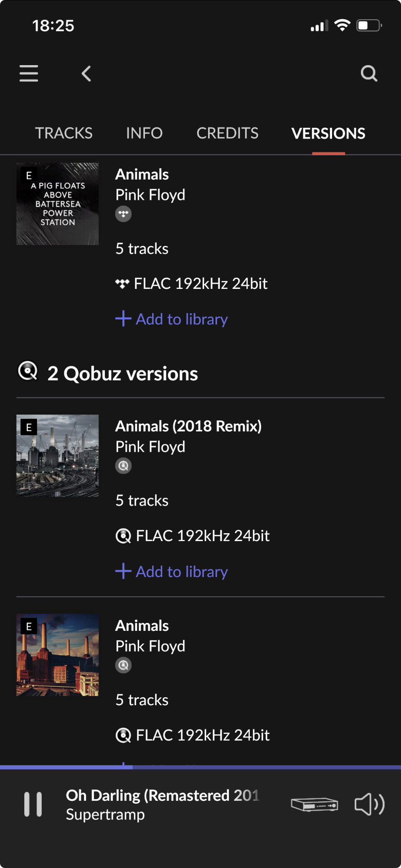Open the hamburger navigation menu

28,73
